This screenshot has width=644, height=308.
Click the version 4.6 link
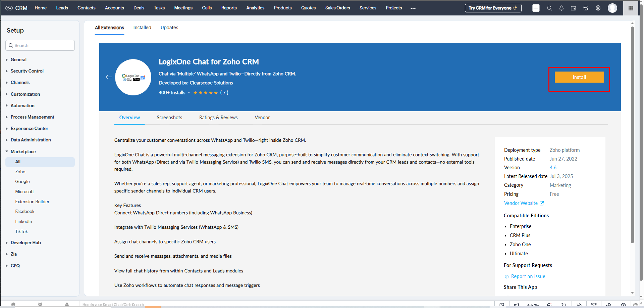coord(553,168)
